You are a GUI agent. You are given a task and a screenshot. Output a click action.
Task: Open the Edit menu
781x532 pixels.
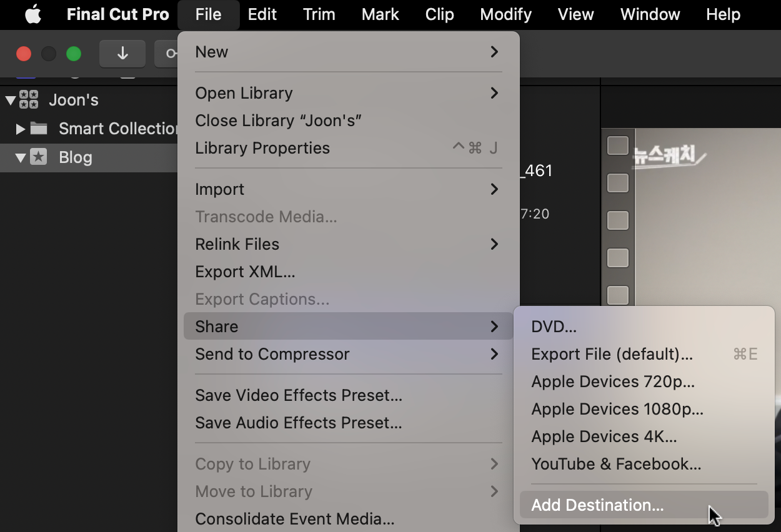pos(262,14)
